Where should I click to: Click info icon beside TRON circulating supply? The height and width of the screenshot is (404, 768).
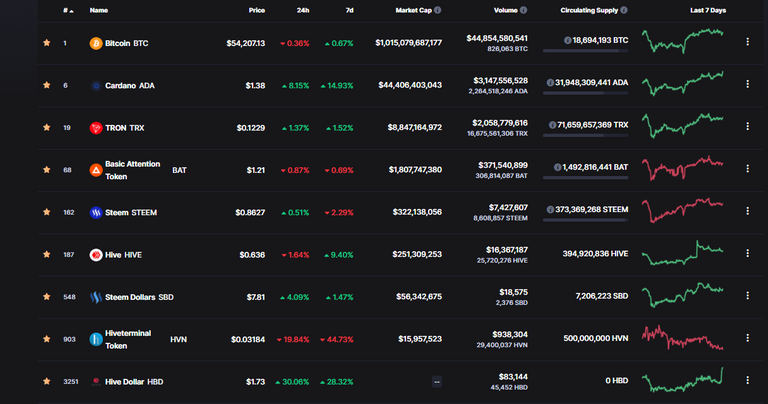pyautogui.click(x=552, y=125)
